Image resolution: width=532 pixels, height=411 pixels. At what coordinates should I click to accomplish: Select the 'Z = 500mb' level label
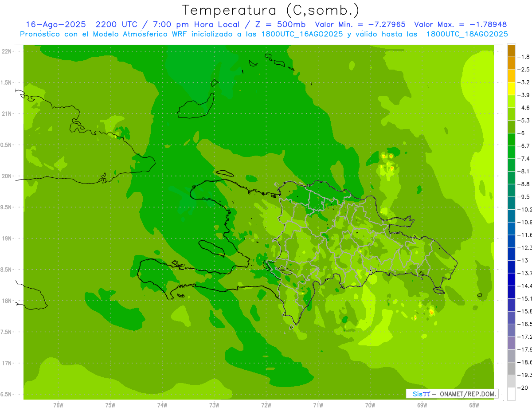pos(278,24)
